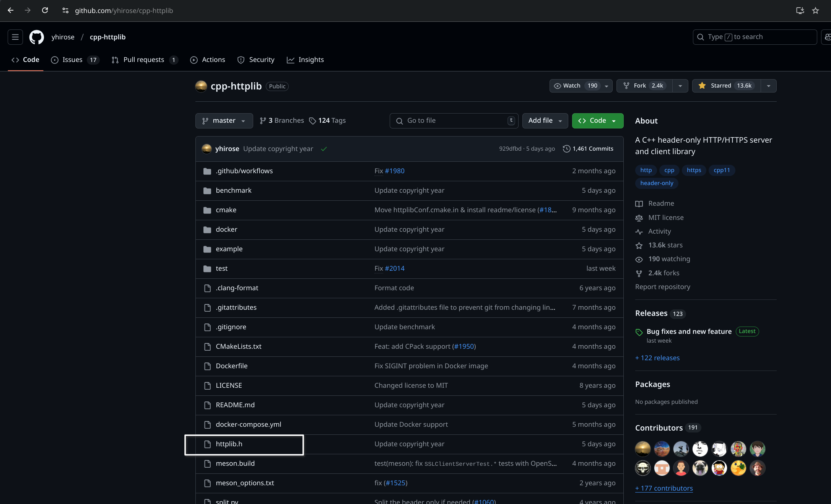Click the first contributor avatar
Screen dimensions: 831x504
(642, 449)
